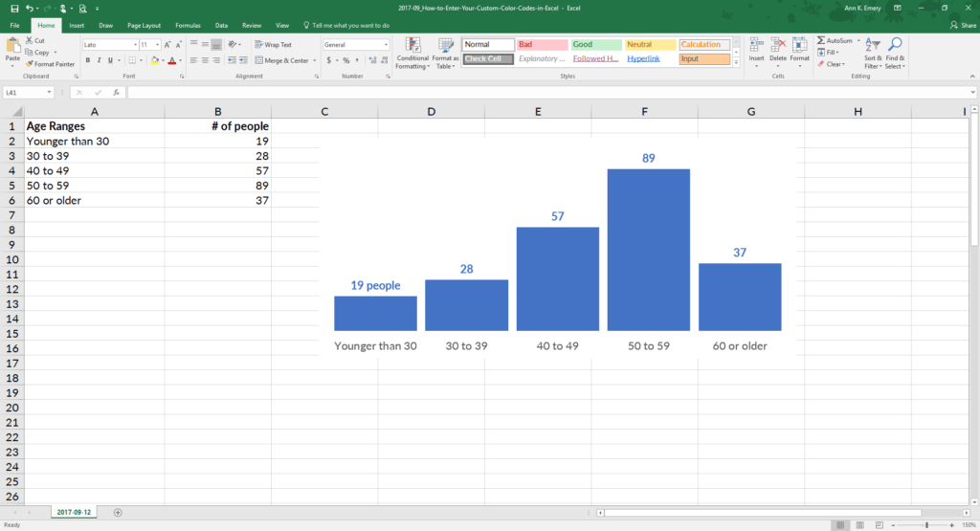Open the File tab
The image size is (980, 531).
point(15,26)
